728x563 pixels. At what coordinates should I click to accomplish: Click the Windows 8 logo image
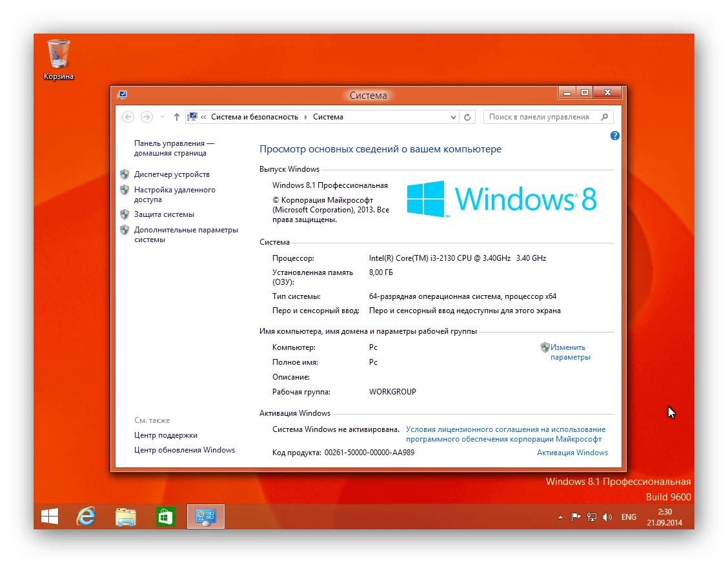501,199
